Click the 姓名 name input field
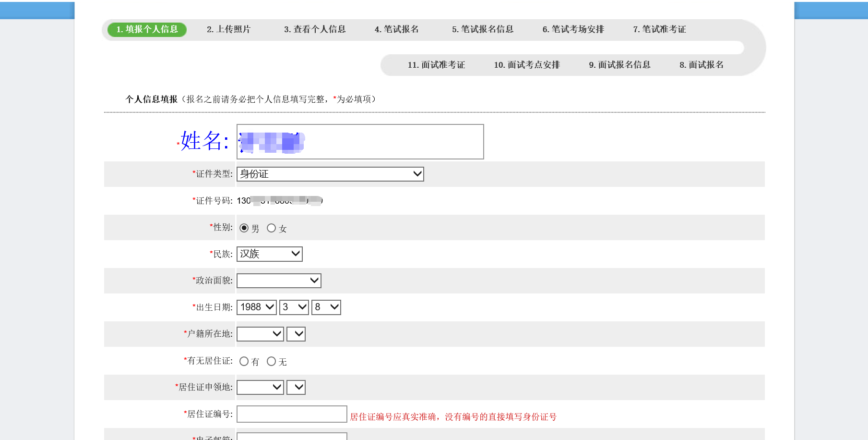Image resolution: width=868 pixels, height=440 pixels. pyautogui.click(x=360, y=142)
